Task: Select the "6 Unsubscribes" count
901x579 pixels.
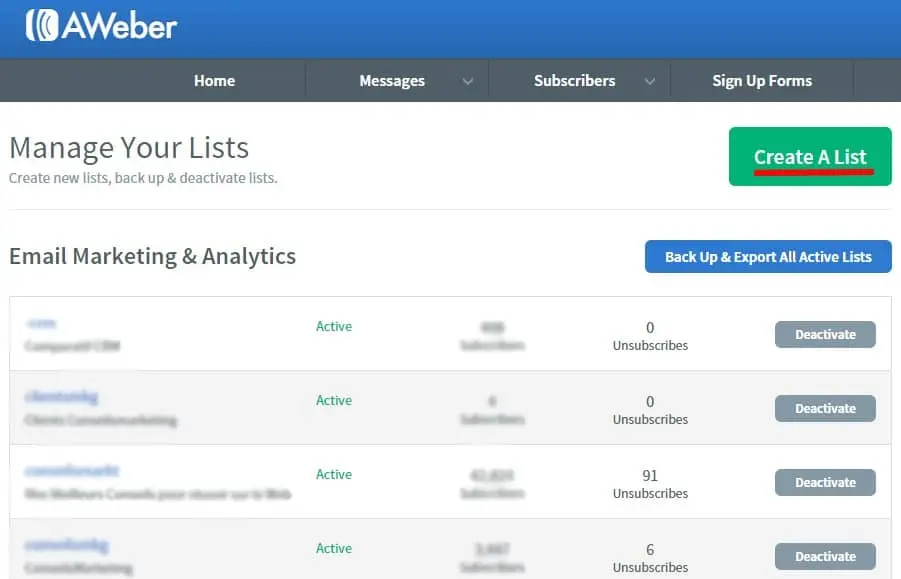Action: click(x=650, y=558)
